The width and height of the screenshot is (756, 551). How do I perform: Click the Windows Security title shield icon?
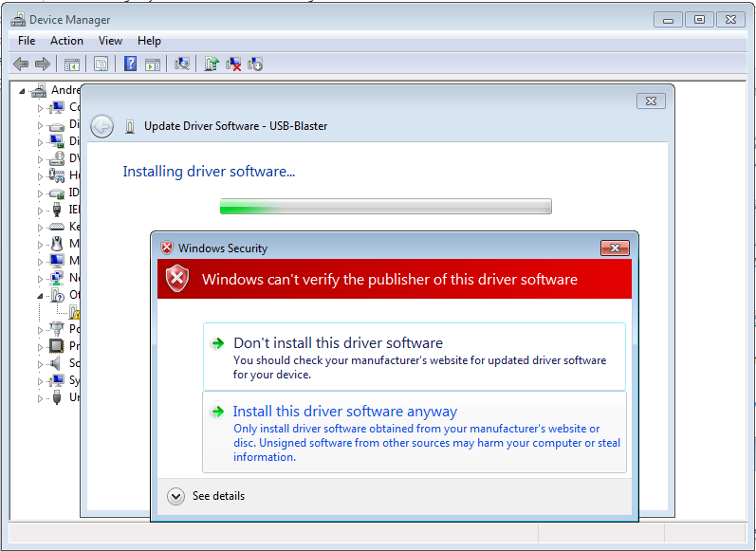(167, 248)
